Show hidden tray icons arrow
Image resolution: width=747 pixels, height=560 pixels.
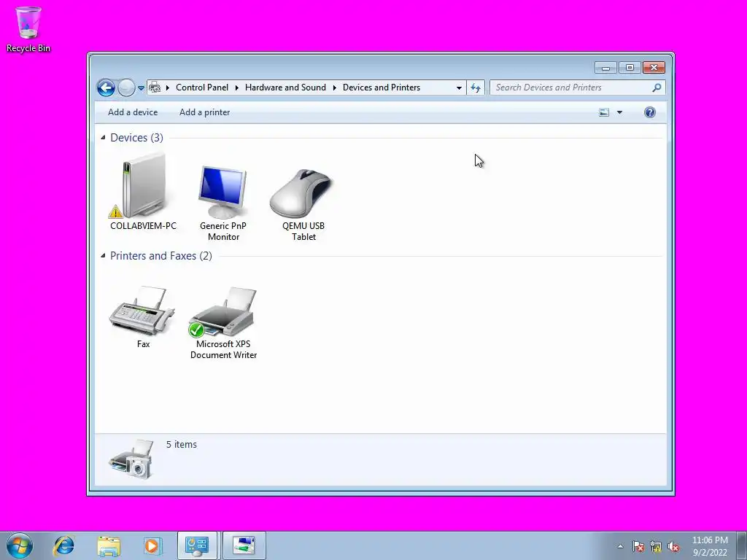[620, 546]
